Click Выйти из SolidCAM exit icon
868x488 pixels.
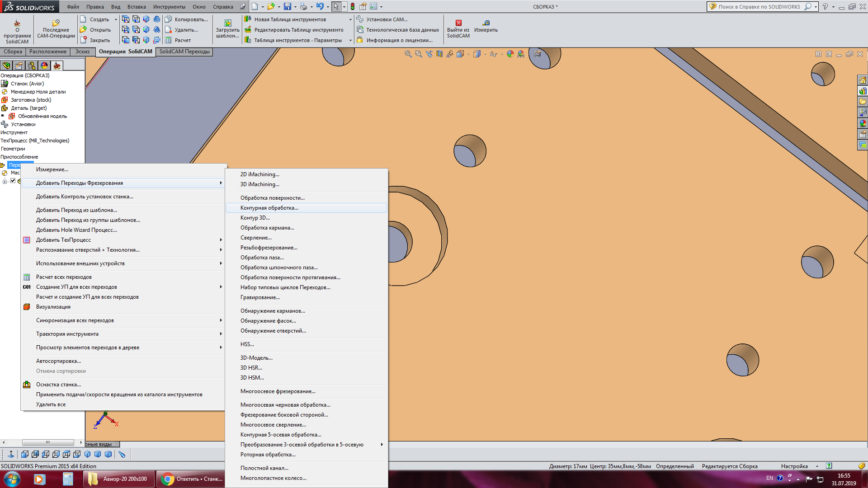[458, 23]
